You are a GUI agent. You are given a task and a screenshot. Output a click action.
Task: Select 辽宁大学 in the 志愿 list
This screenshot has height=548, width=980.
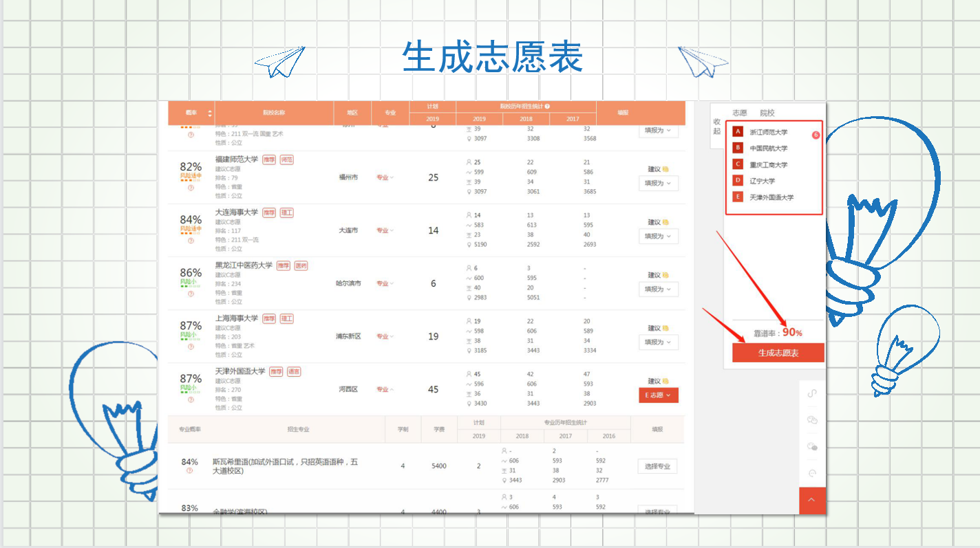tap(762, 181)
